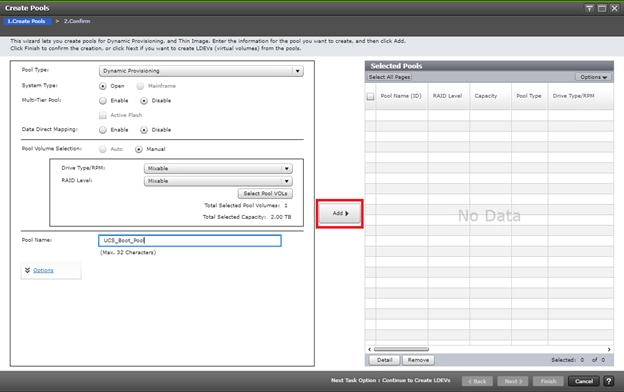Sort by Pool Name (ID) column

click(401, 96)
